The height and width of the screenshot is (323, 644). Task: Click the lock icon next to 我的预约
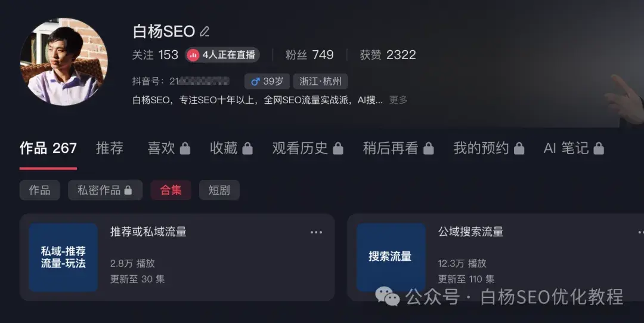[519, 149]
